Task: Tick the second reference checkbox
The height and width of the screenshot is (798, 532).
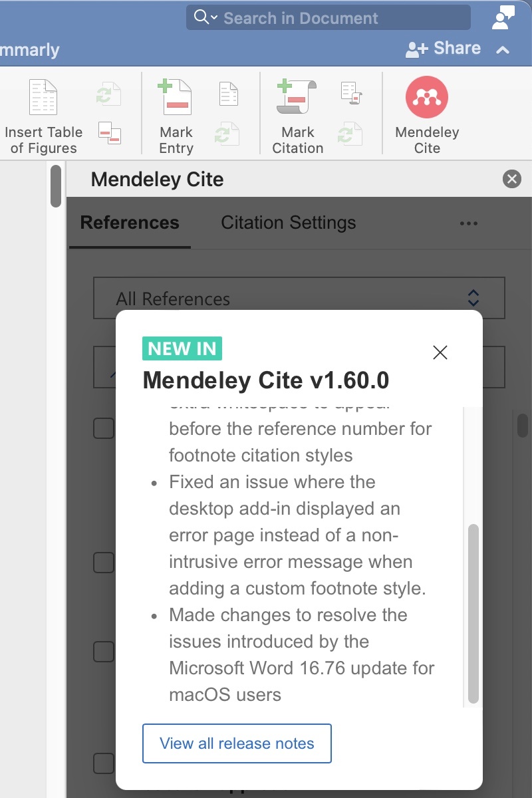Action: (x=103, y=563)
